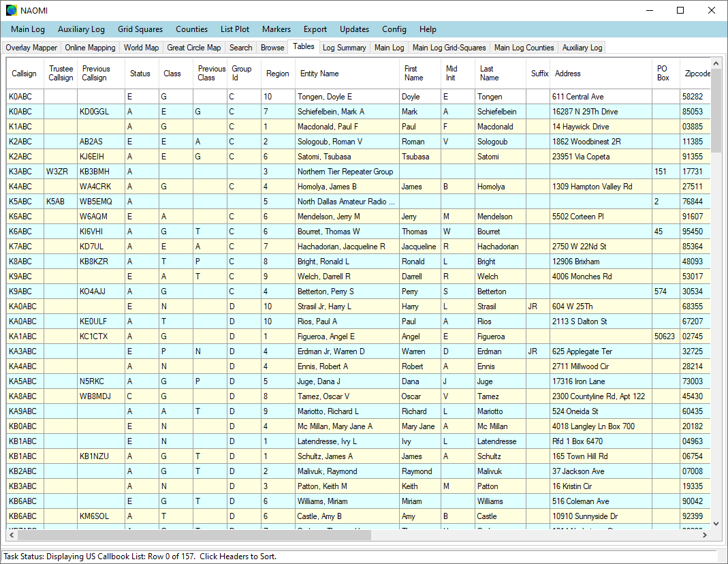Open the Grid Squares menu
This screenshot has width=728, height=564.
tap(140, 29)
